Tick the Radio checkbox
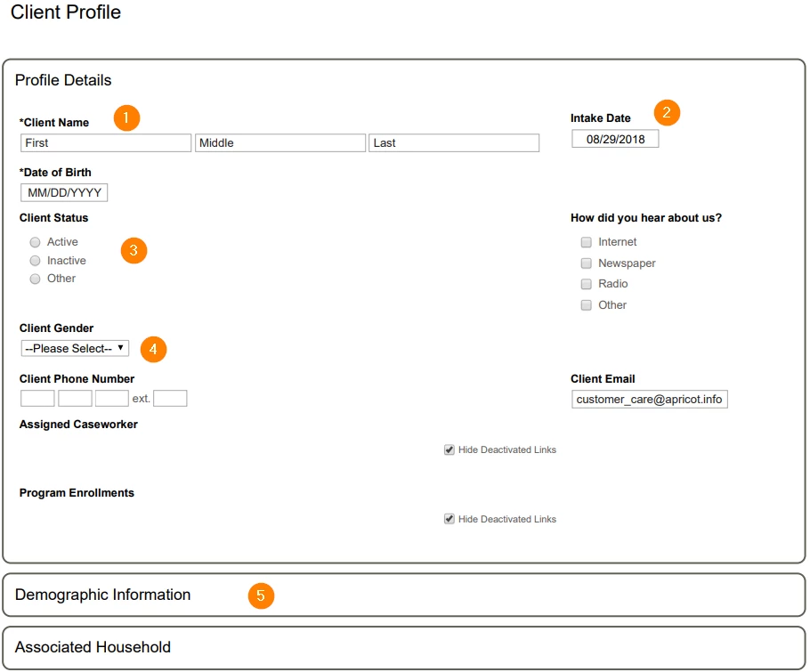This screenshot has width=810, height=672. 587,284
